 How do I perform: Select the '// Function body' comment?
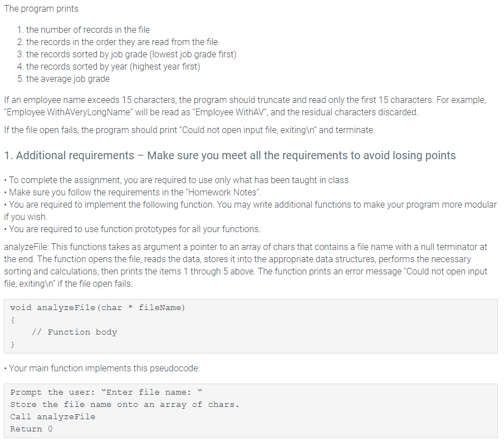point(75,332)
